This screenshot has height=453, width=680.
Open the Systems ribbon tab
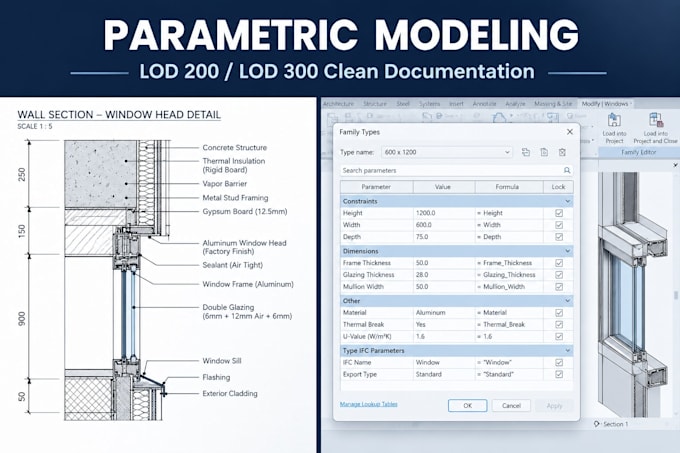pyautogui.click(x=429, y=104)
